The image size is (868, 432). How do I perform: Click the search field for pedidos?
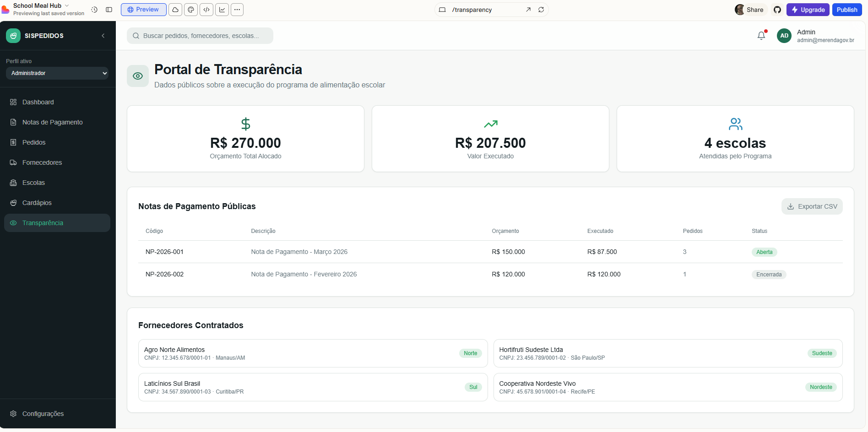(x=200, y=36)
